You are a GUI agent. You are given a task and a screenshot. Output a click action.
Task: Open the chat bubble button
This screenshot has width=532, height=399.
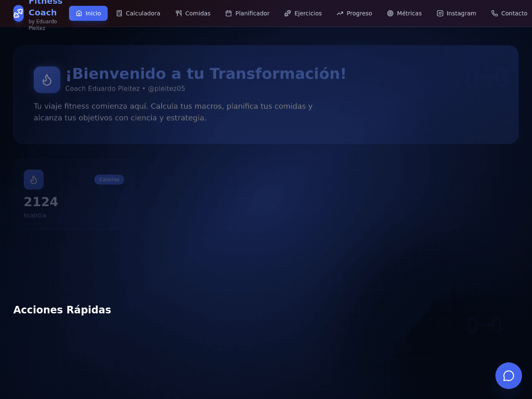pos(508,376)
